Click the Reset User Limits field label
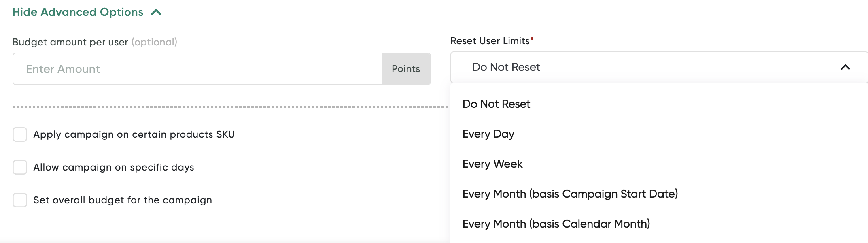This screenshot has width=868, height=243. pos(490,41)
